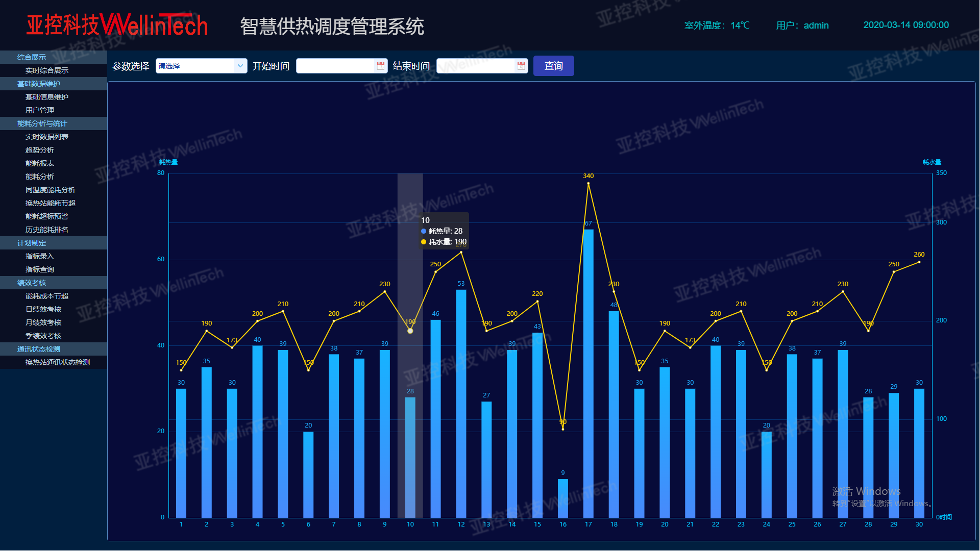980x551 pixels.
Task: Click the highlighted day 10 bar labeled 28
Action: [x=410, y=458]
